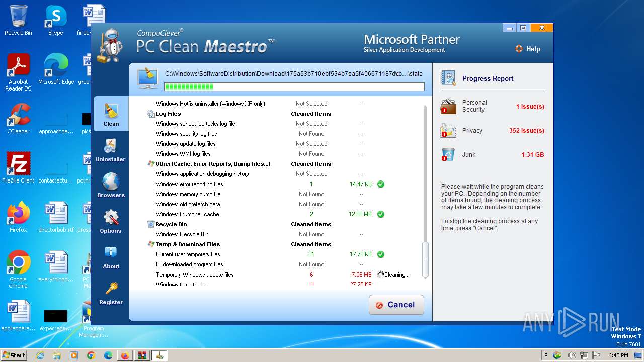Open Recycle Bin on the desktop

(x=18, y=20)
